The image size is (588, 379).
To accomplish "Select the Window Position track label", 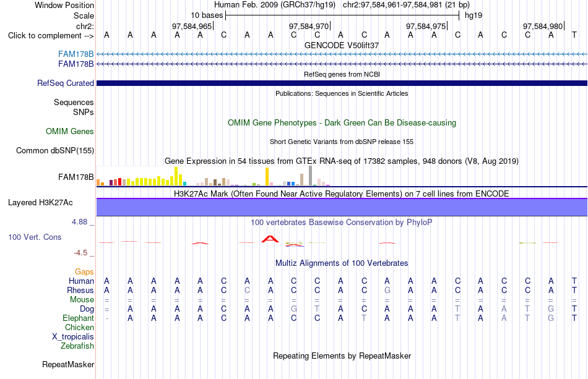I will [64, 5].
